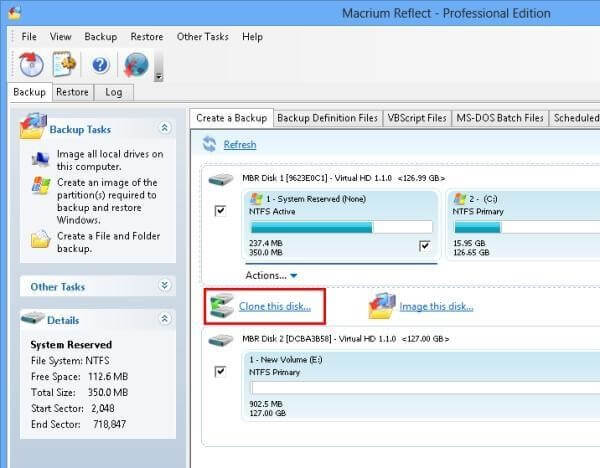
Task: Open the Actions dropdown arrow
Action: 293,276
